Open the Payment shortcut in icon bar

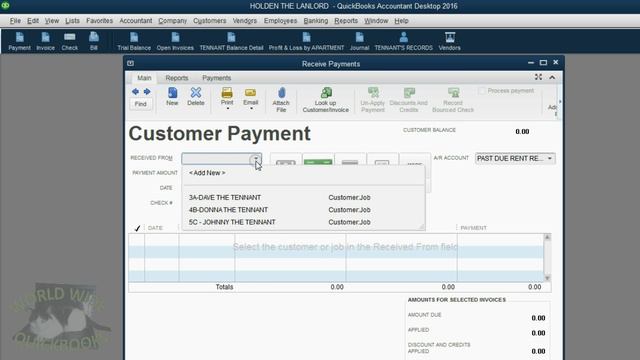pyautogui.click(x=19, y=42)
